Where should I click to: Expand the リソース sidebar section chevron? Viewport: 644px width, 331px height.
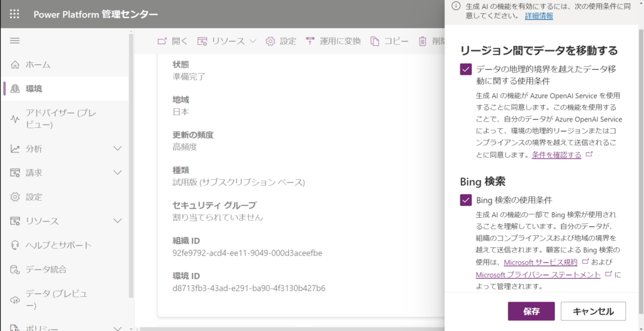118,222
